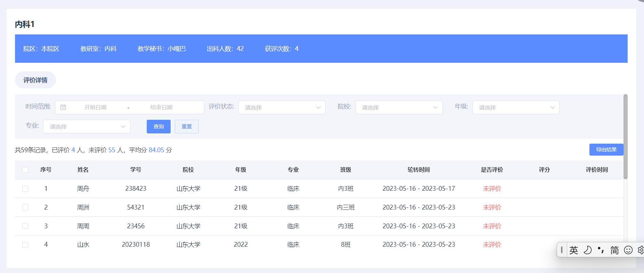644x273 pixels.
Task: Click grade cell 2022
Action: coord(241,245)
